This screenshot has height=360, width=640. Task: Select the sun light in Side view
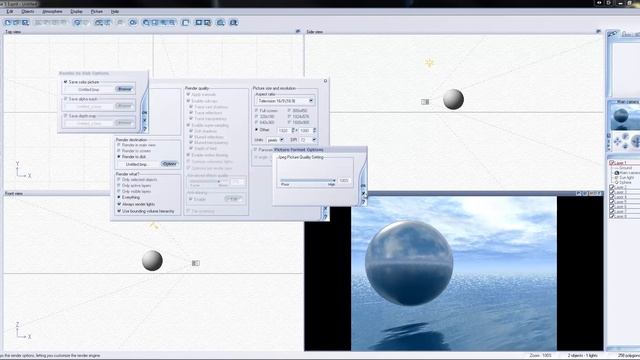tap(429, 63)
